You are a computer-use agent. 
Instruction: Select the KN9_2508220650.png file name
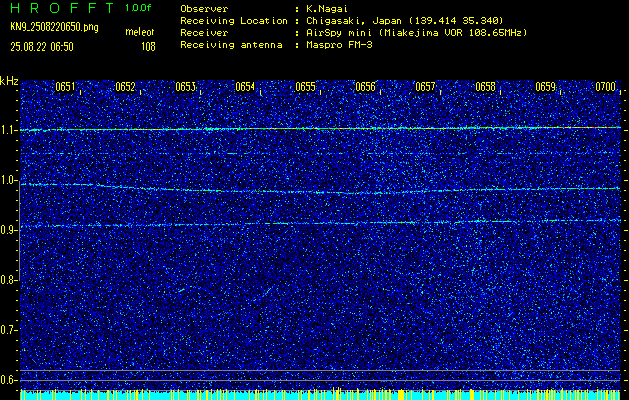click(x=54, y=28)
